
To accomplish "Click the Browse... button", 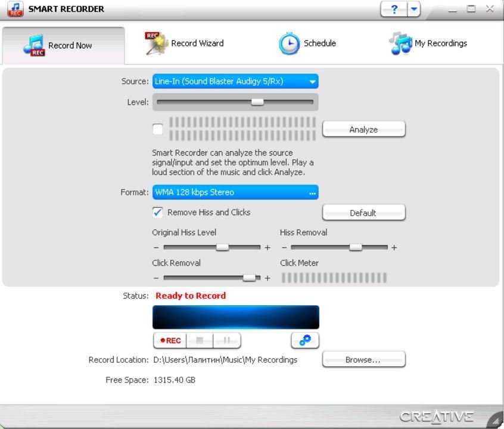I will (363, 359).
